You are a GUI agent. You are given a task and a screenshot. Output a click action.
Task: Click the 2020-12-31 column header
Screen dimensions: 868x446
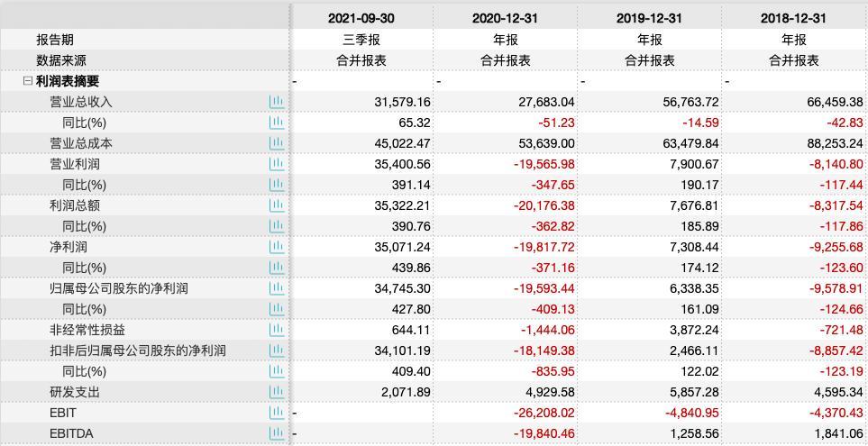[x=506, y=18]
